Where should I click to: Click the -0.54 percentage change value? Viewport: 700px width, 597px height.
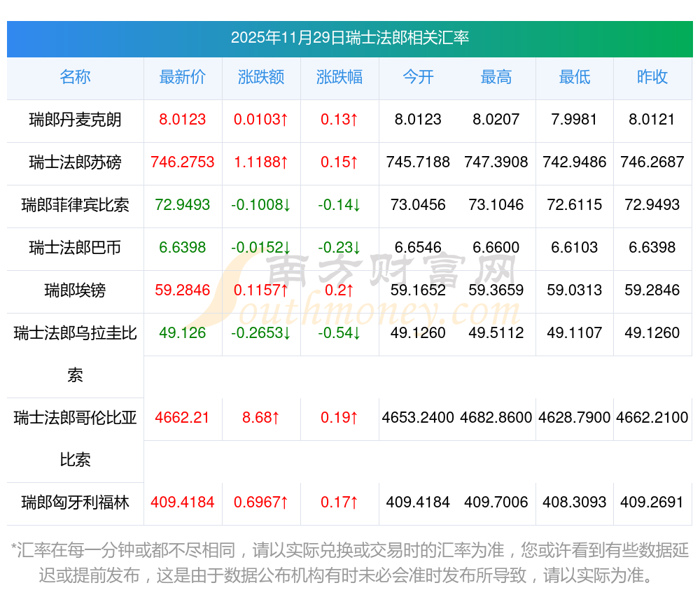click(339, 333)
